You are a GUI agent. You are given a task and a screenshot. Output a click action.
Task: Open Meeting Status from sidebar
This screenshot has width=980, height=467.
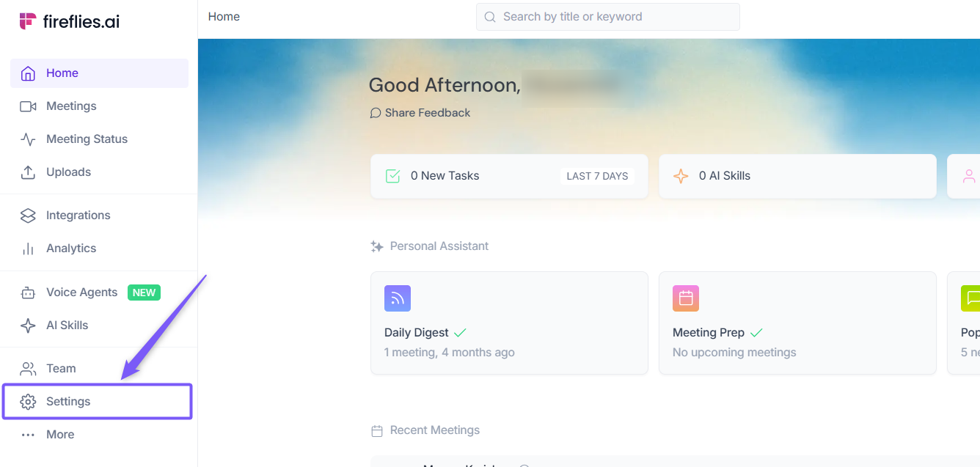(99, 139)
